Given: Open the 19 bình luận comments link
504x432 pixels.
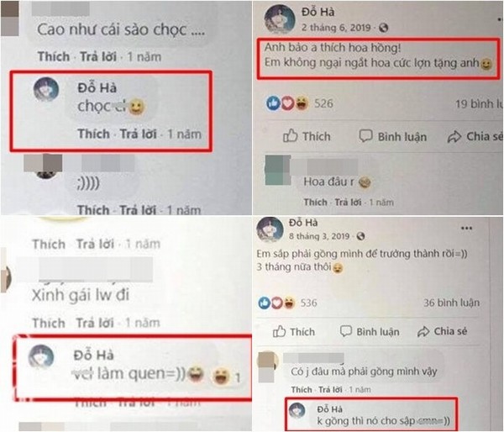Looking at the screenshot, I should [478, 104].
